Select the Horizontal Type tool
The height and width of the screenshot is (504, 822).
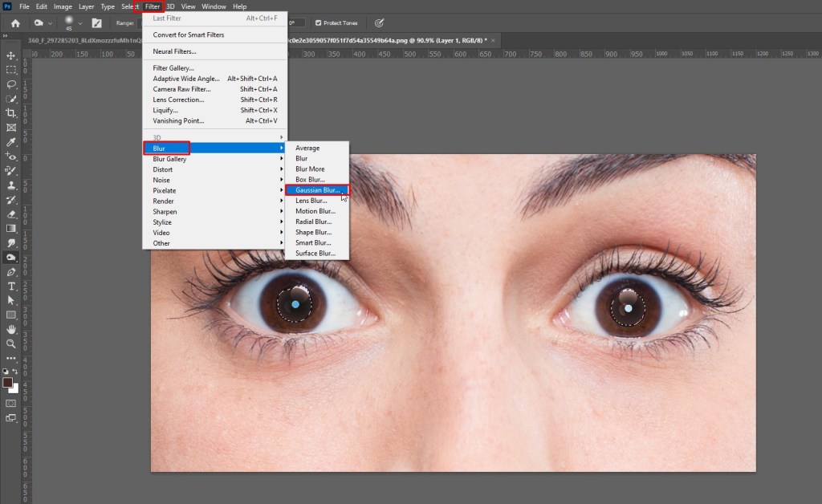point(11,286)
